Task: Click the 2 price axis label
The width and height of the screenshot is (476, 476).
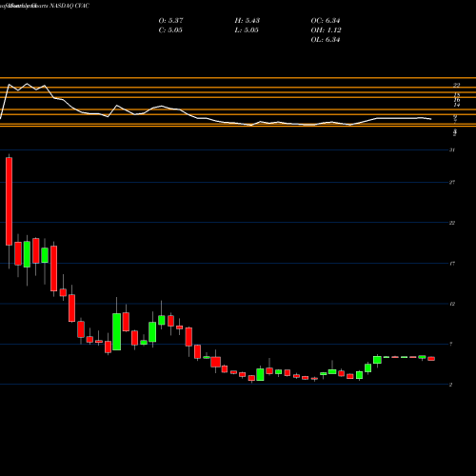Action: (451, 385)
